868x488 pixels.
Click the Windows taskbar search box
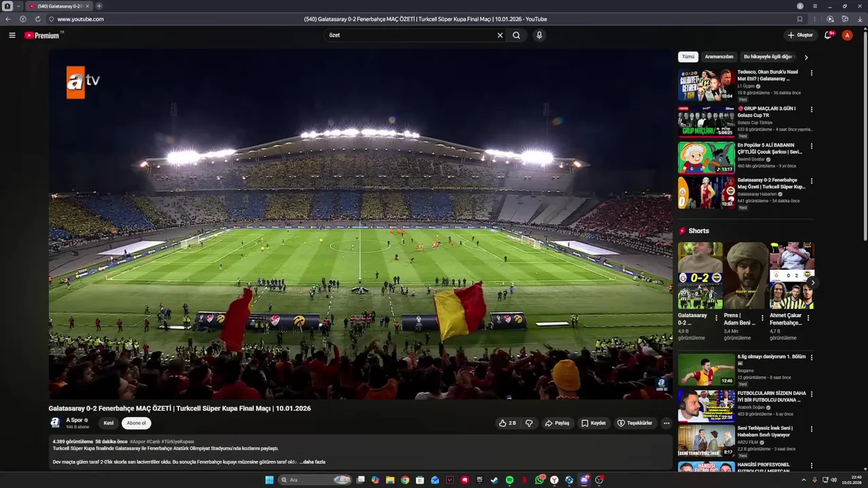tap(316, 480)
